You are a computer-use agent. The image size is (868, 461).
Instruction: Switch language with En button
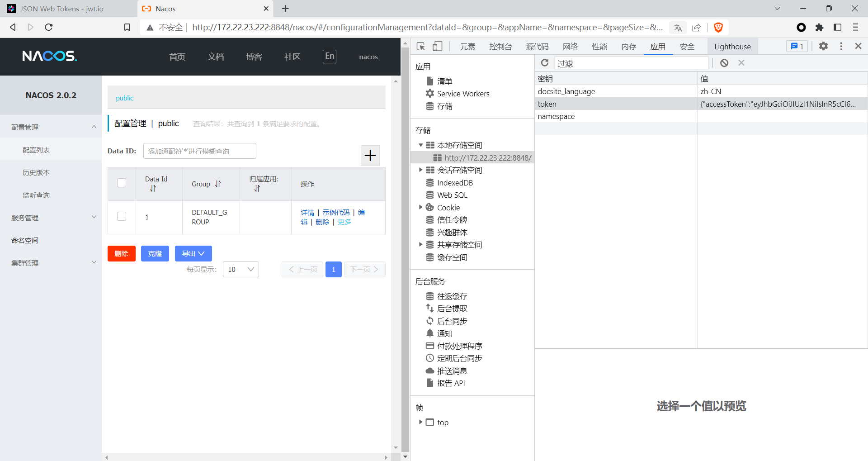point(330,56)
